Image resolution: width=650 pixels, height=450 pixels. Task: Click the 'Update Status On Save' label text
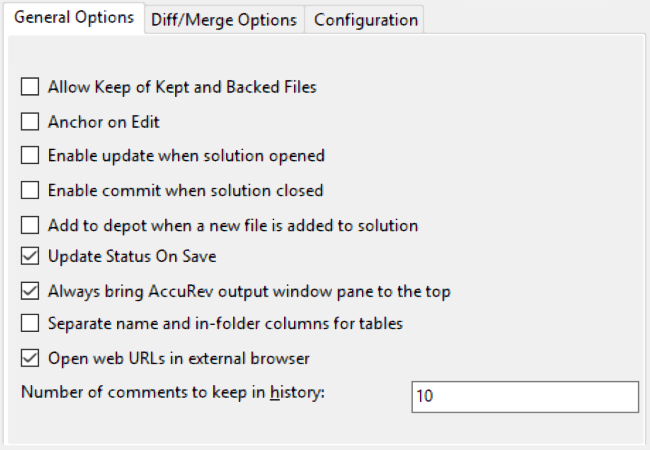point(132,257)
